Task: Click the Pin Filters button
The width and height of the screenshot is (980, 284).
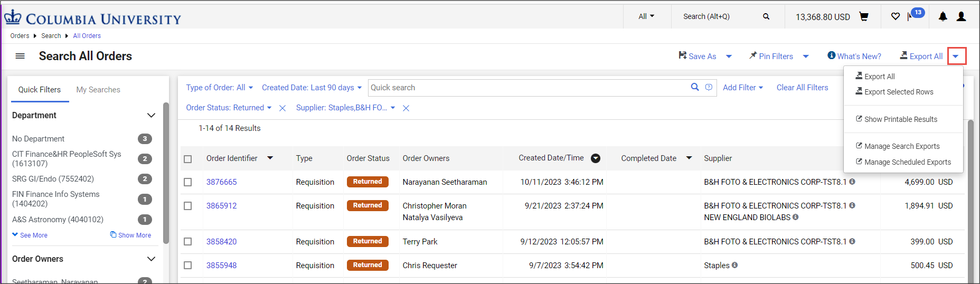Action: pos(771,56)
